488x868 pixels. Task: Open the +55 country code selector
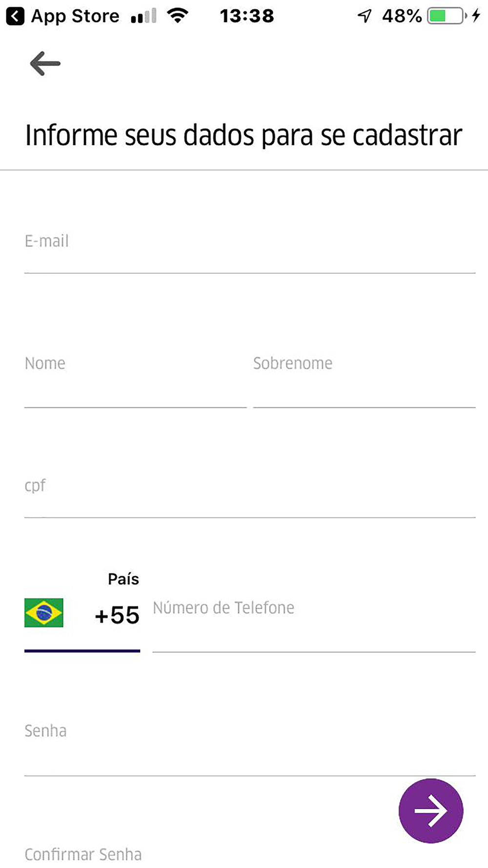pyautogui.click(x=117, y=615)
